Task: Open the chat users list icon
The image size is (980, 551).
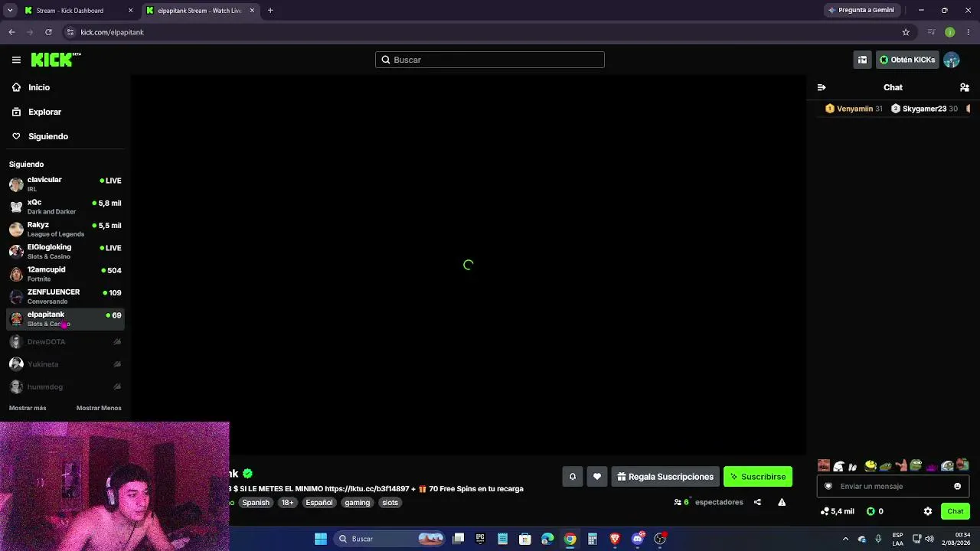Action: (x=965, y=87)
